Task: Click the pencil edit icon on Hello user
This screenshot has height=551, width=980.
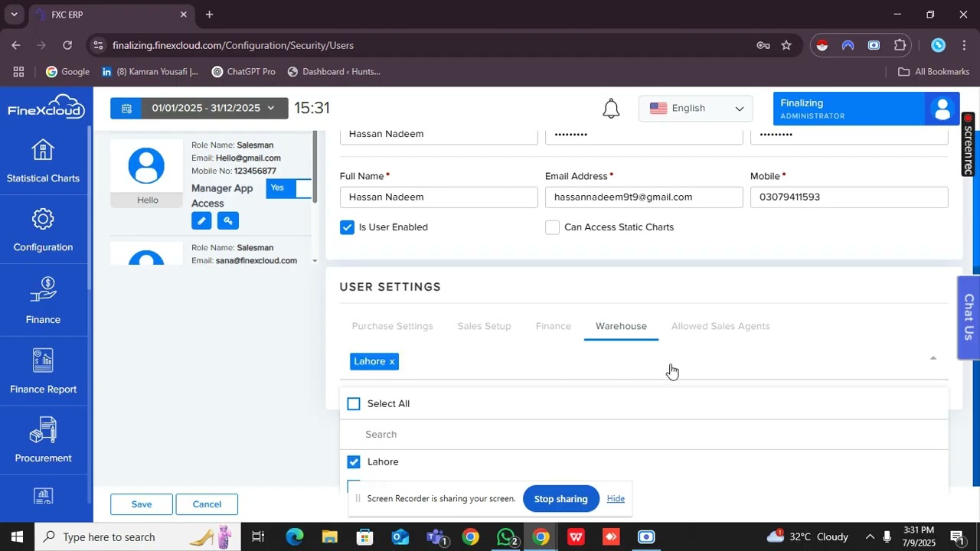Action: click(201, 221)
